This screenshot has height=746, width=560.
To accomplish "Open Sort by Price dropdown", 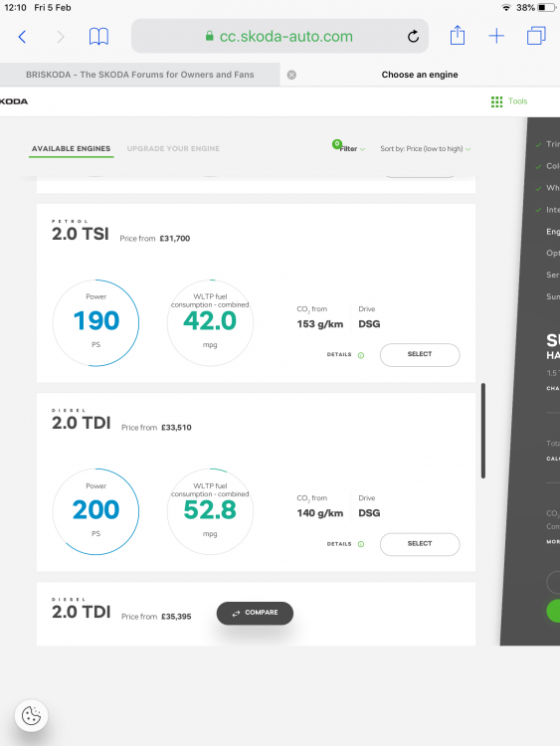I will click(x=426, y=149).
